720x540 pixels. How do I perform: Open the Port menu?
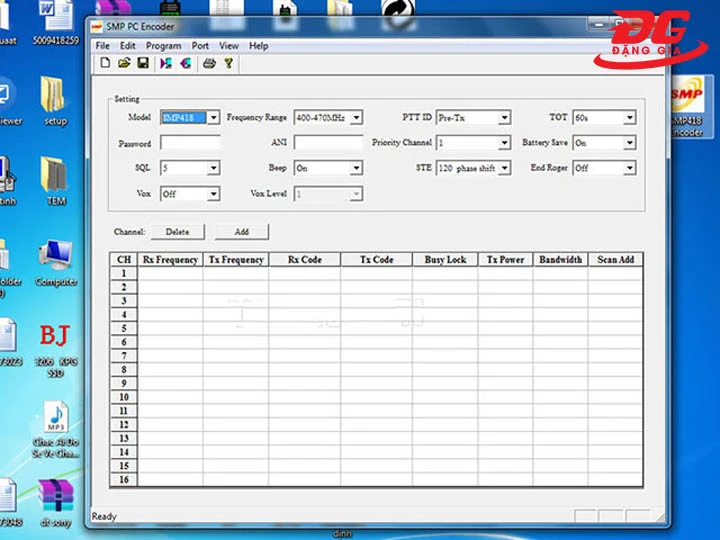[200, 46]
